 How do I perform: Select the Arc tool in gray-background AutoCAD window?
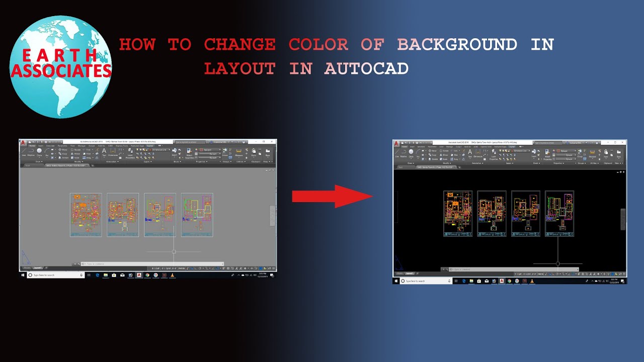pos(47,152)
